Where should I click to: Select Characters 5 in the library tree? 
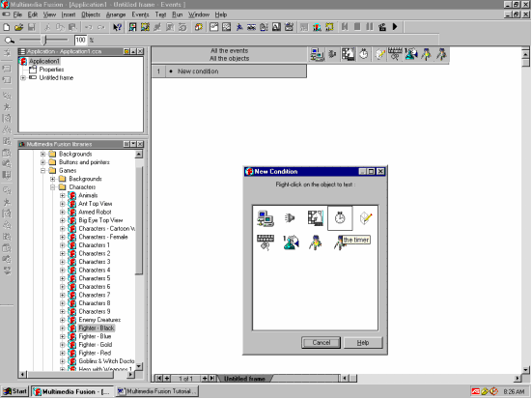[95, 278]
